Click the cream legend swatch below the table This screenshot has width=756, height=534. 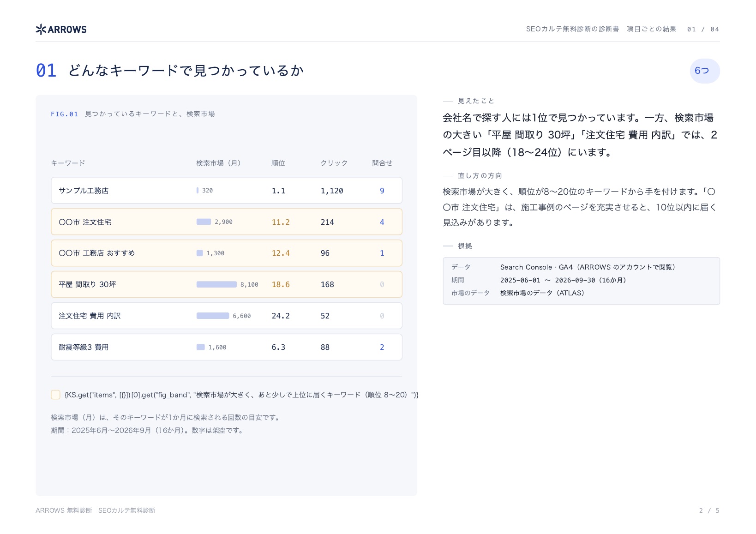[x=55, y=395]
